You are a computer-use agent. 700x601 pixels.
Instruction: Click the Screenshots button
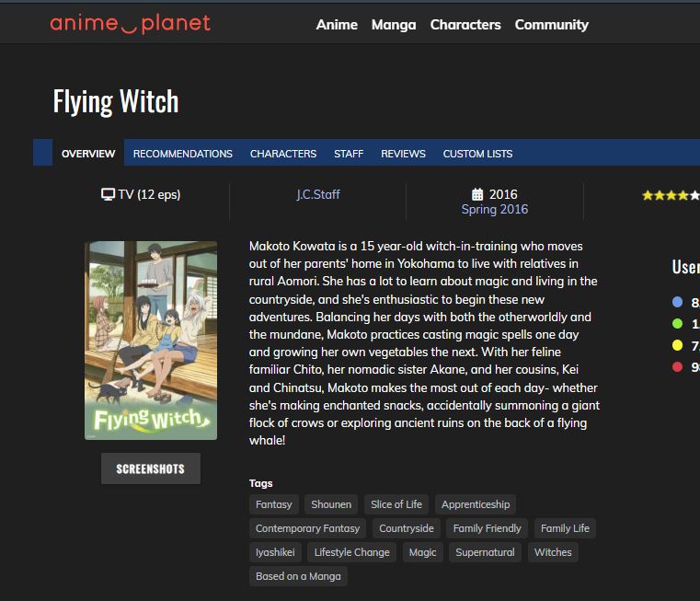click(151, 468)
